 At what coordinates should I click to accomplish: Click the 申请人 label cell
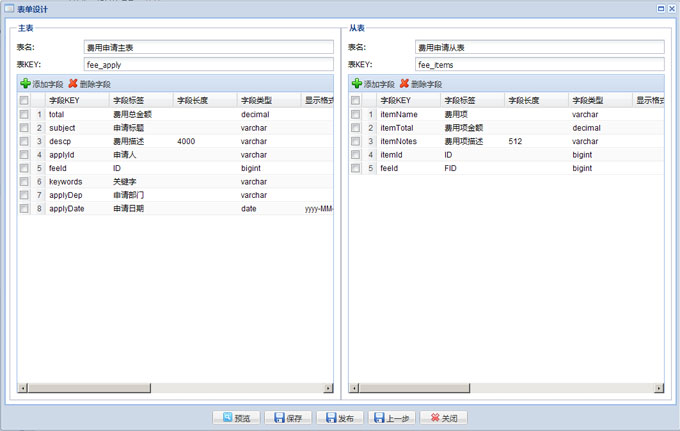[141, 154]
